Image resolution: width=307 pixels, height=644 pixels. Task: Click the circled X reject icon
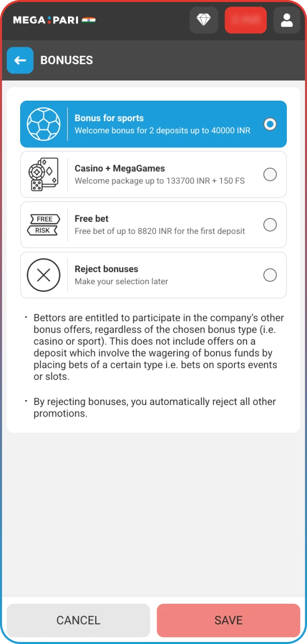pos(43,275)
